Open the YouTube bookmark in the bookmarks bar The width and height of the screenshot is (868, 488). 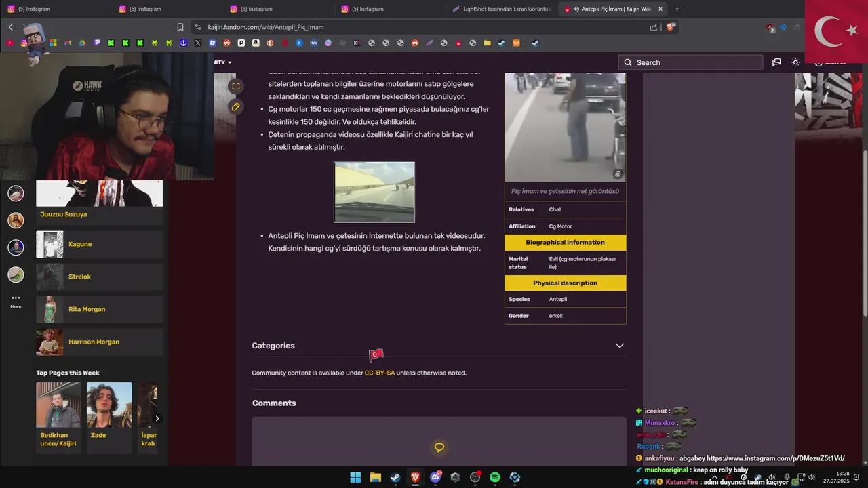pyautogui.click(x=9, y=43)
